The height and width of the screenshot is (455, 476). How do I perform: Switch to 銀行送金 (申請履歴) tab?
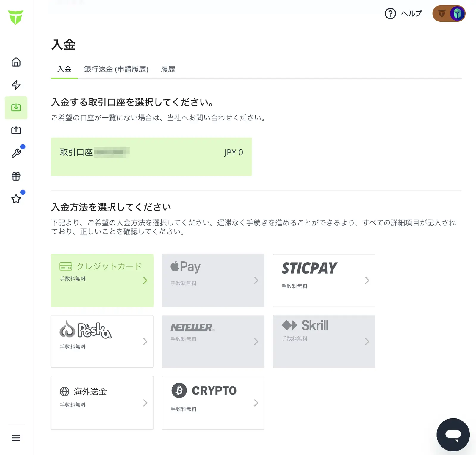pos(116,69)
